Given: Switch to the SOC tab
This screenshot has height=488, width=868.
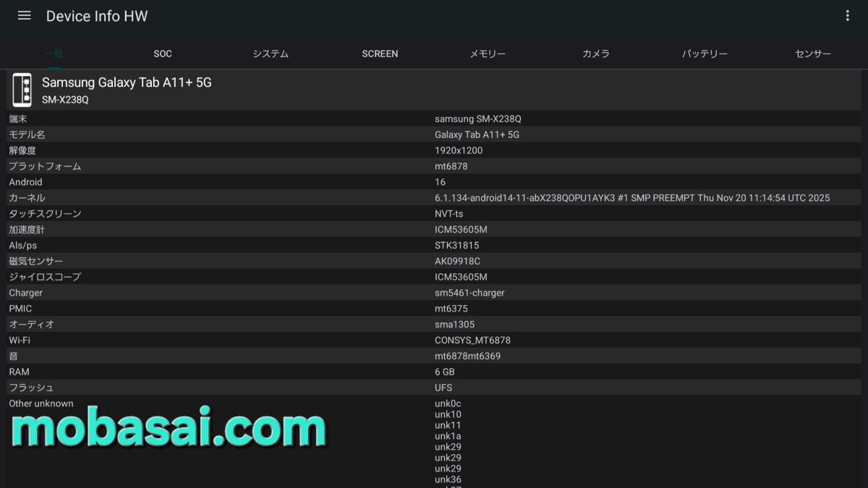Looking at the screenshot, I should pyautogui.click(x=163, y=53).
